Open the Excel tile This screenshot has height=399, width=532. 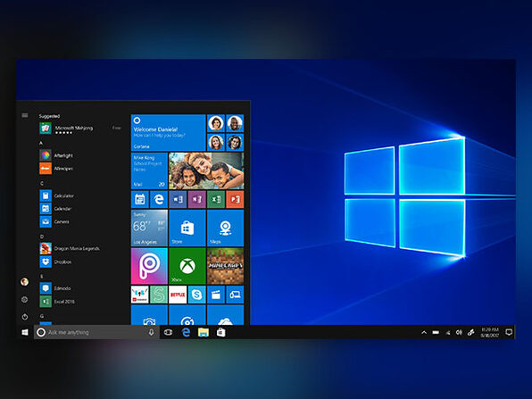click(x=216, y=199)
